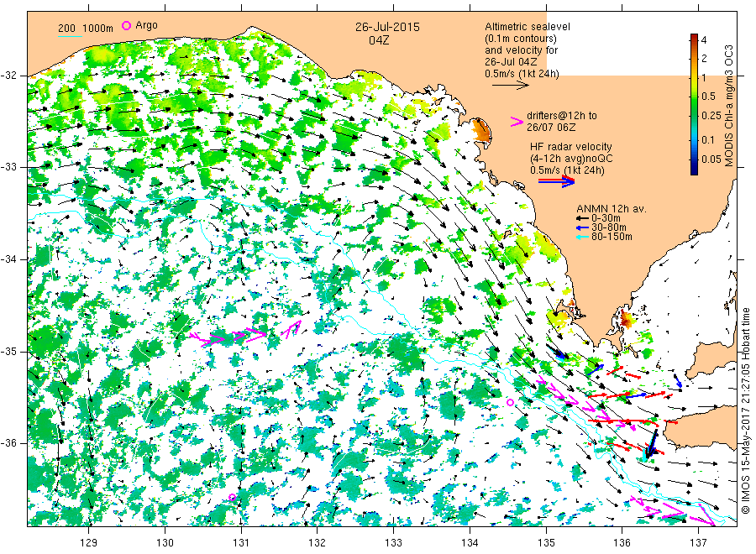Click the 'ANMN 12h av.' label
756x554 pixels.
(612, 209)
